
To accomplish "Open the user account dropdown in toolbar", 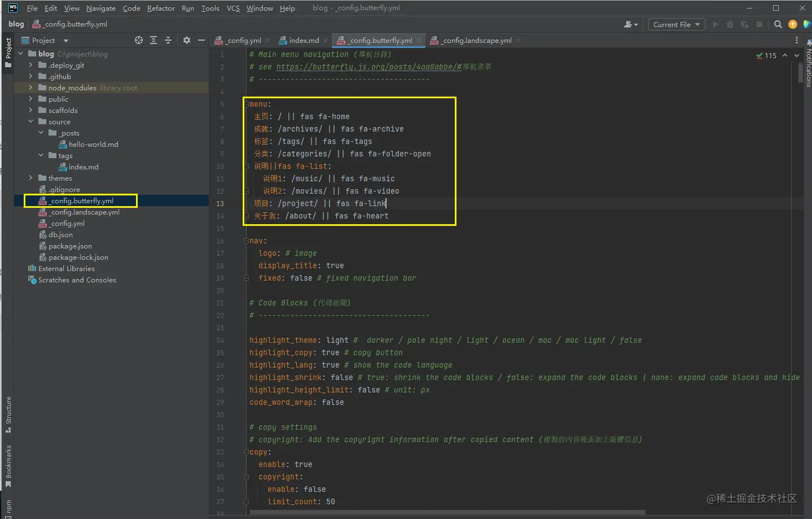I will [x=631, y=24].
